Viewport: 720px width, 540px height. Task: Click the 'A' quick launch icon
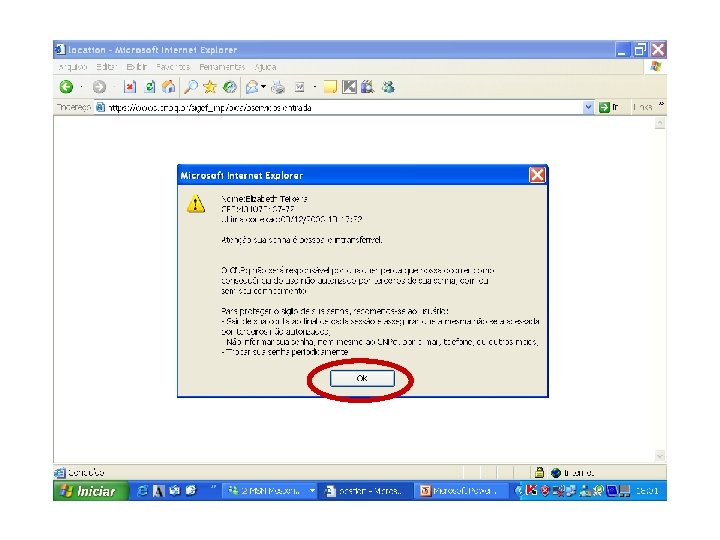[x=159, y=491]
